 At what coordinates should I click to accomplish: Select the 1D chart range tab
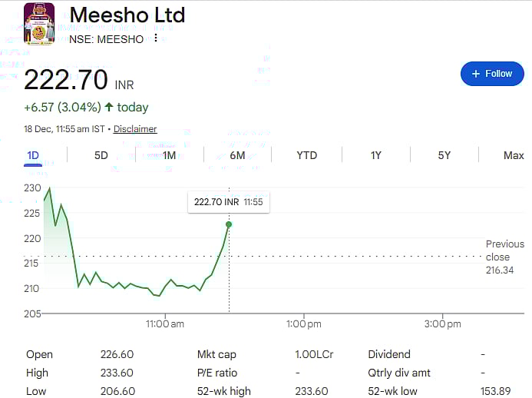[x=33, y=155]
